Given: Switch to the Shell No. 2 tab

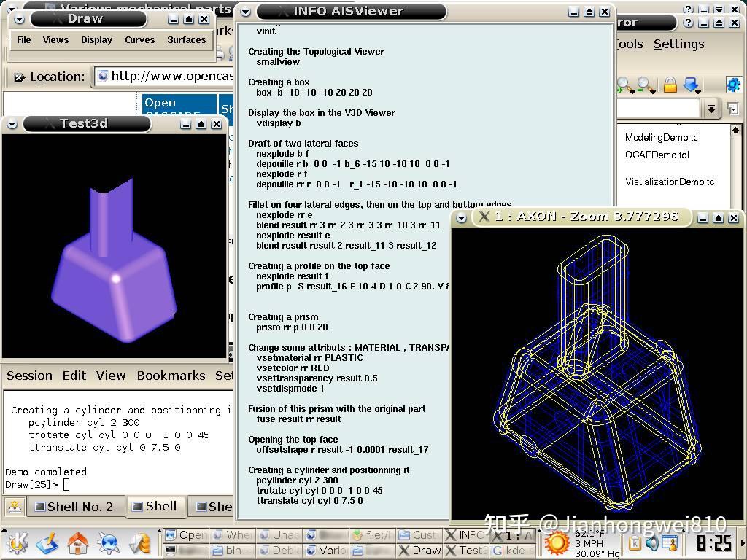Looking at the screenshot, I should (x=75, y=506).
